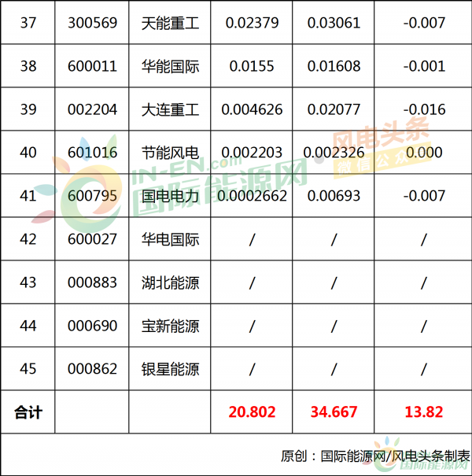
Task: Select row number 45
Action: tap(28, 369)
